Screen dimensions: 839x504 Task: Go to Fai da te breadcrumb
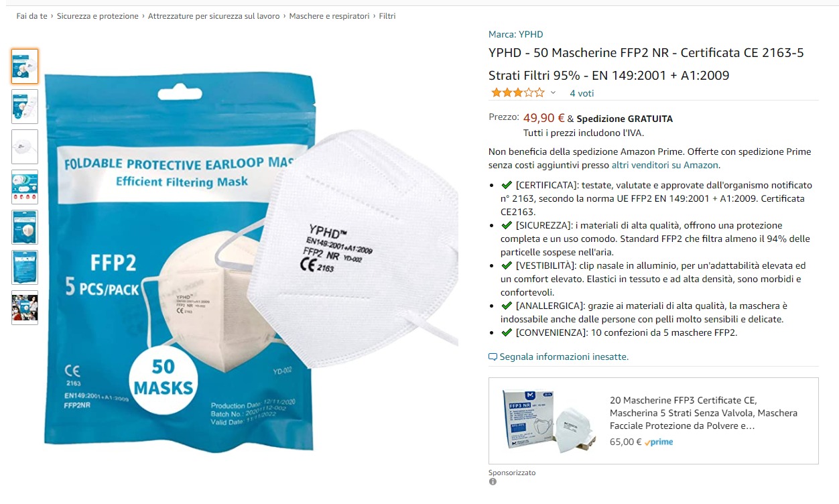pyautogui.click(x=31, y=16)
